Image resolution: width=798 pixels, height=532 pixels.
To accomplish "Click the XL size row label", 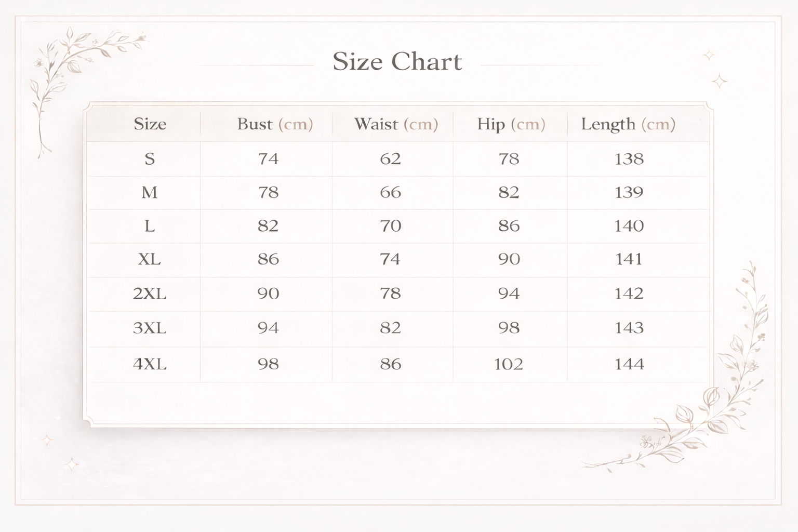I will (x=150, y=259).
